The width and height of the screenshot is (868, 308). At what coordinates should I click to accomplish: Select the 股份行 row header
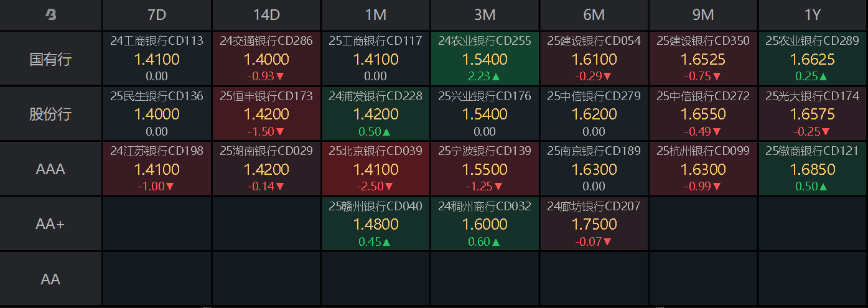tap(50, 114)
